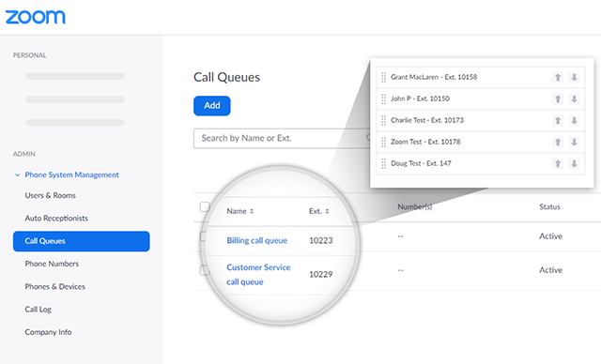Move Charlie Test down arrow

pyautogui.click(x=574, y=121)
